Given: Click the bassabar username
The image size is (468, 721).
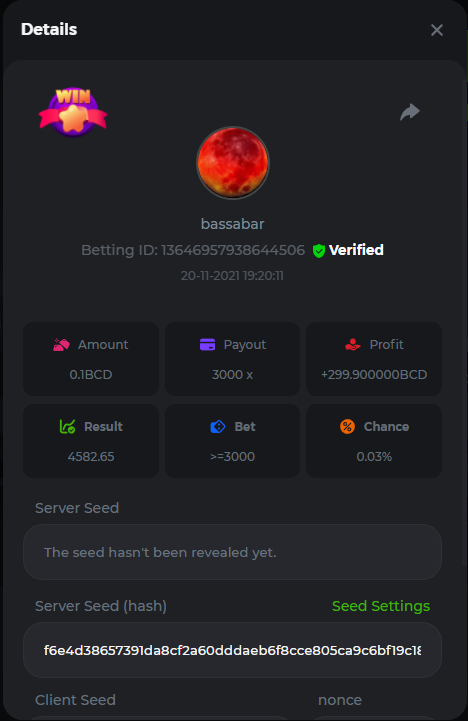Looking at the screenshot, I should click(x=233, y=224).
